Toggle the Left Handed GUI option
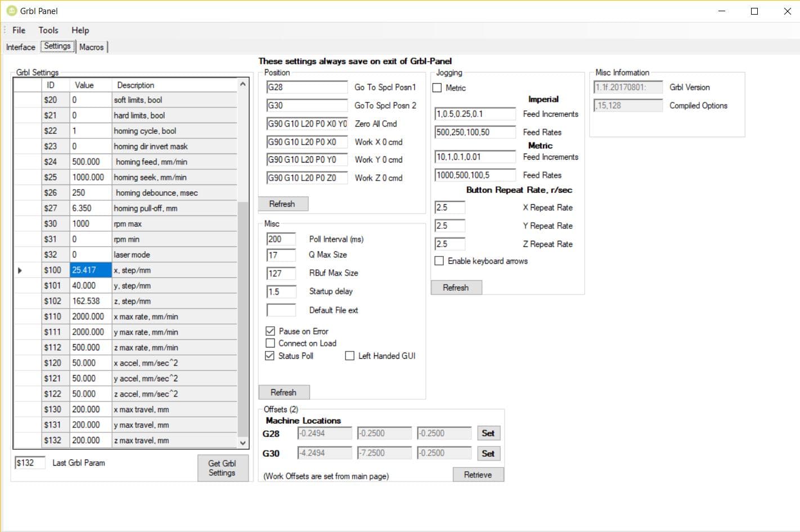The width and height of the screenshot is (800, 532). [349, 355]
